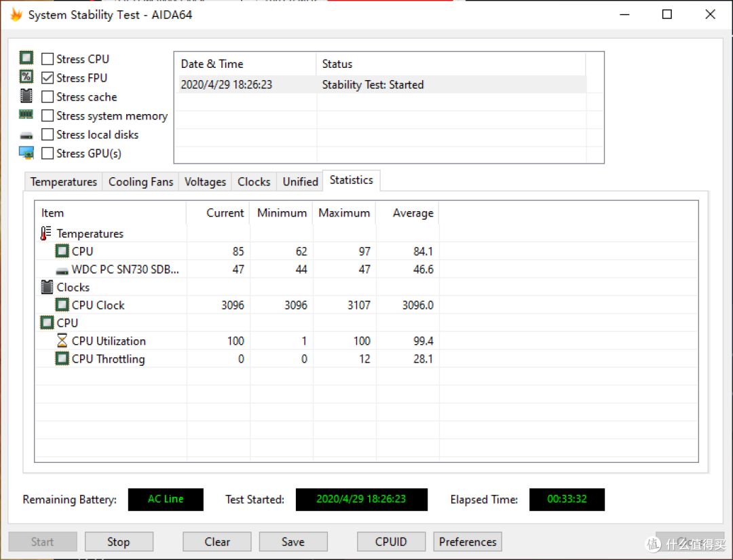This screenshot has height=560, width=733.
Task: Maximize the AIDA64 window
Action: [667, 14]
